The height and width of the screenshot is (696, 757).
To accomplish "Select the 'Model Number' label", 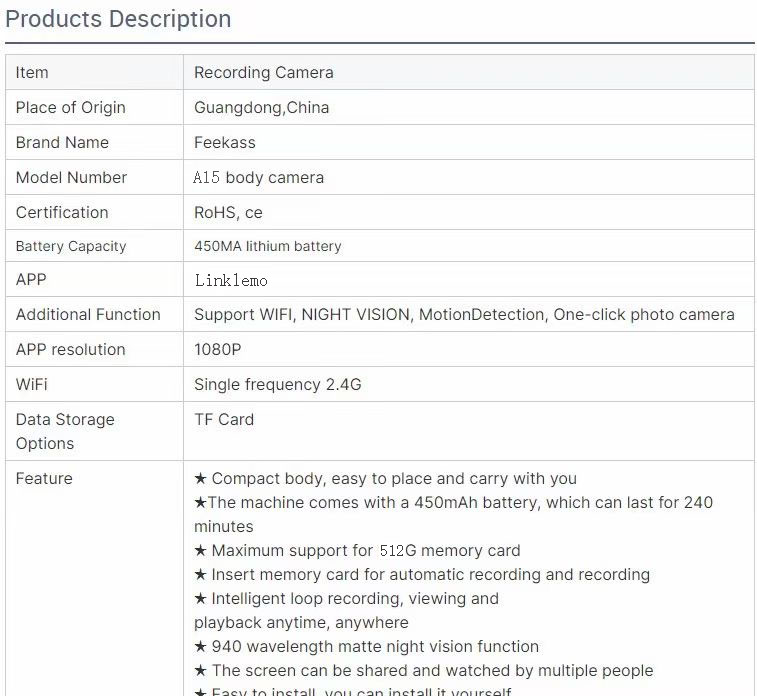I will [x=71, y=178].
